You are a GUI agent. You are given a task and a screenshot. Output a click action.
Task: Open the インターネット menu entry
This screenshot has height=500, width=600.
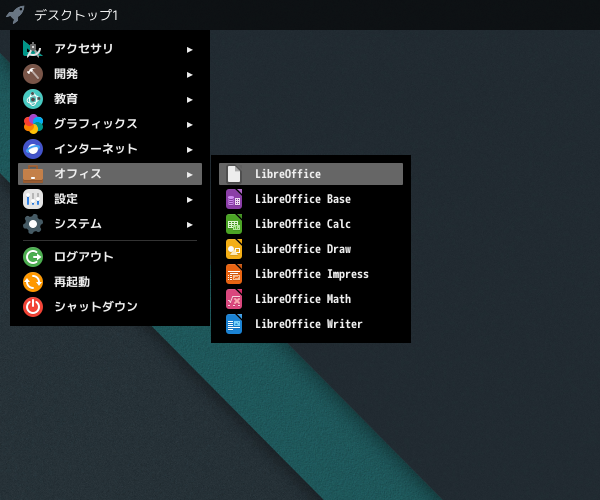click(x=110, y=149)
